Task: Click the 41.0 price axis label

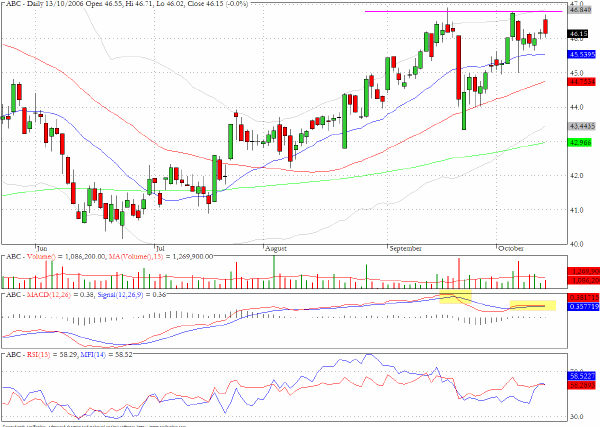Action: click(577, 210)
